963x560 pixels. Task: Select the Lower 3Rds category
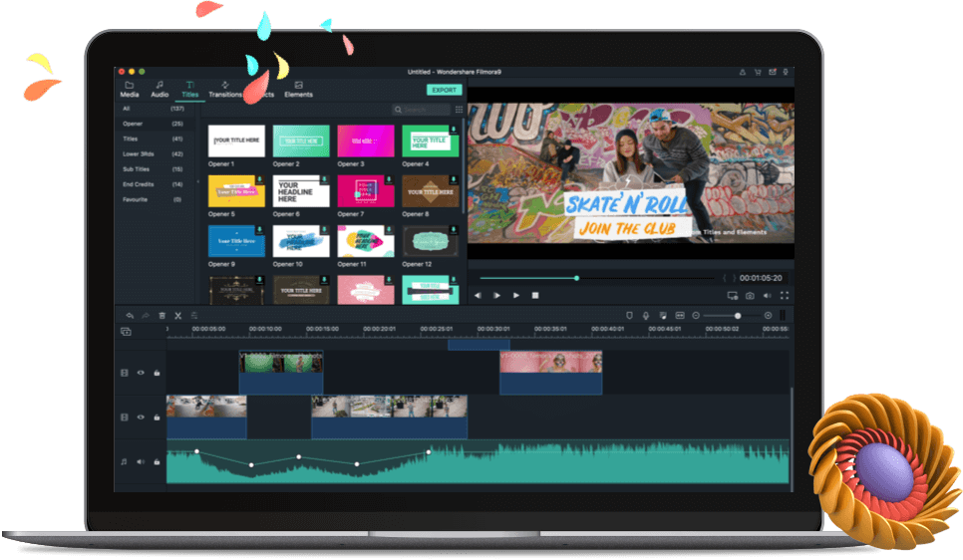click(x=153, y=154)
